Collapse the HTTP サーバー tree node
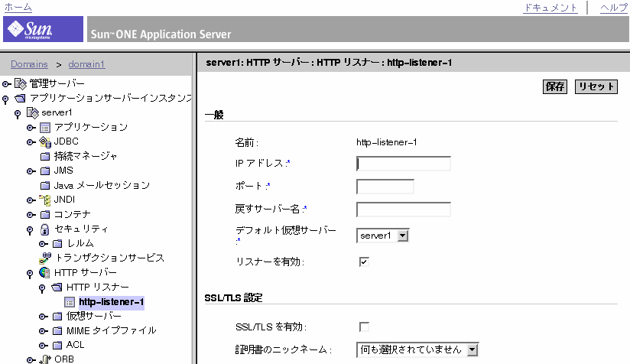The height and width of the screenshot is (364, 630). [x=30, y=274]
